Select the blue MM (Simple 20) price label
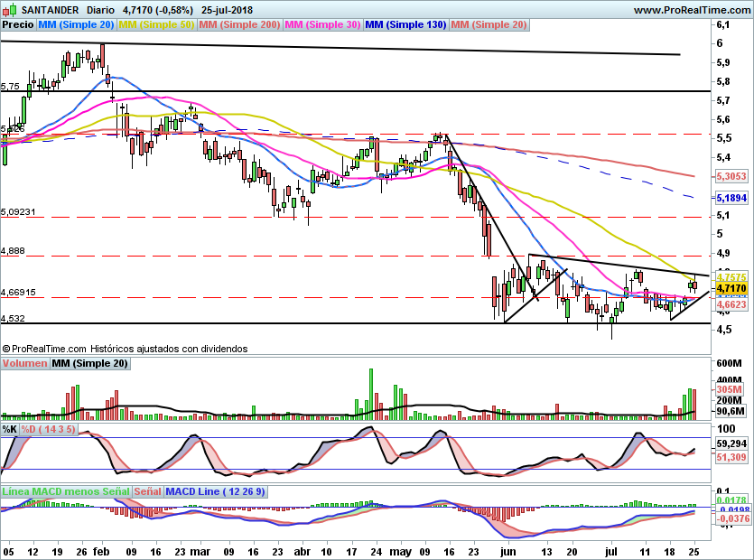Image resolution: width=754 pixels, height=560 pixels. click(x=76, y=24)
